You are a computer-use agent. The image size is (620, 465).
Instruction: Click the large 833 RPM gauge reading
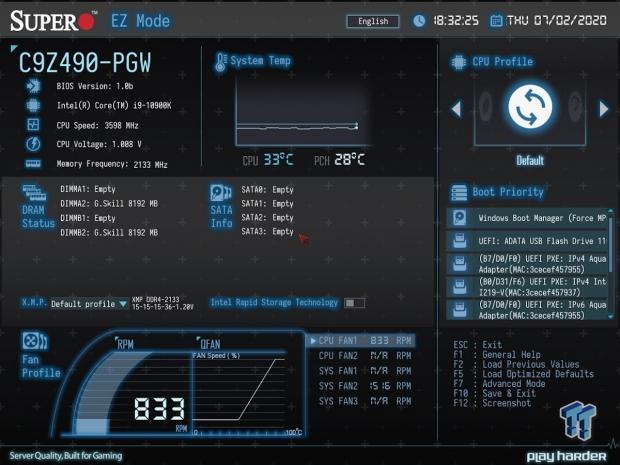159,409
